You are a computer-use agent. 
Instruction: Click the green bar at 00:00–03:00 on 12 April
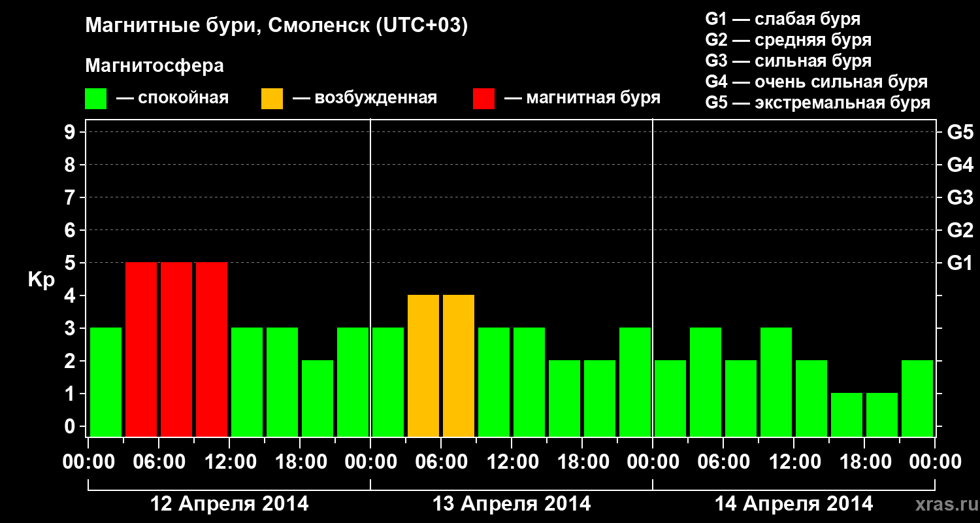106,382
